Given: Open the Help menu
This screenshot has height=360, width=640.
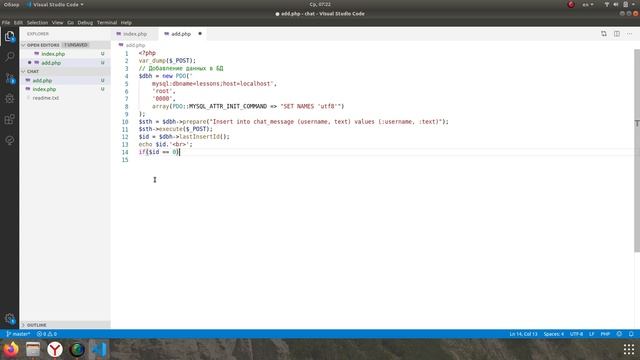Looking at the screenshot, I should coord(126,22).
